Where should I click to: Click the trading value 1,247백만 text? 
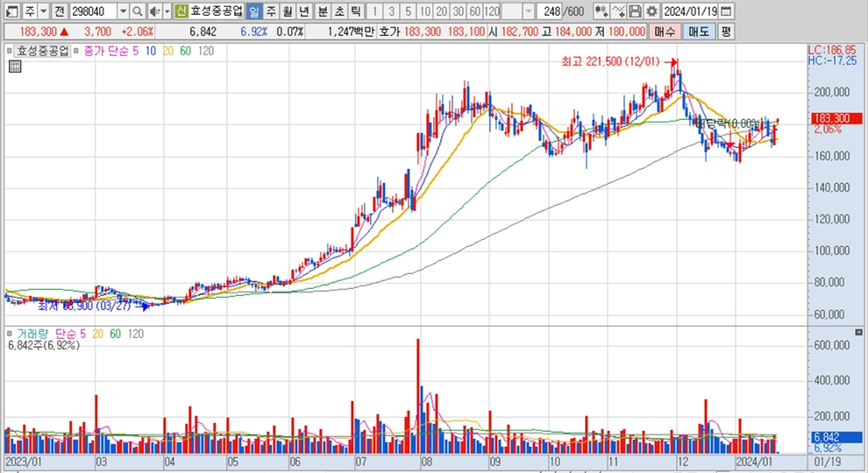(351, 32)
